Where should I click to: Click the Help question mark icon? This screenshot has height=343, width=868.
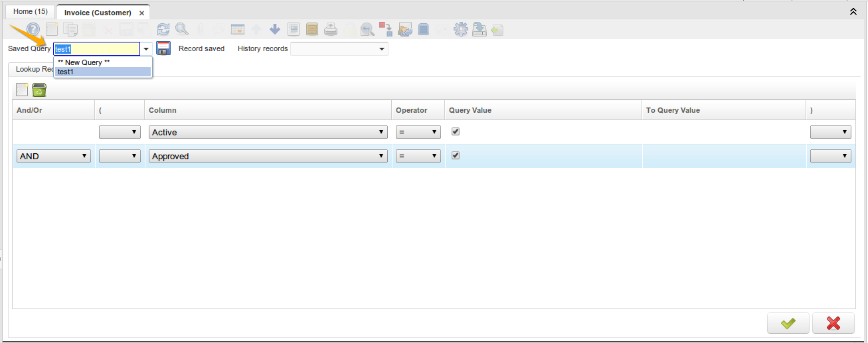coord(33,29)
